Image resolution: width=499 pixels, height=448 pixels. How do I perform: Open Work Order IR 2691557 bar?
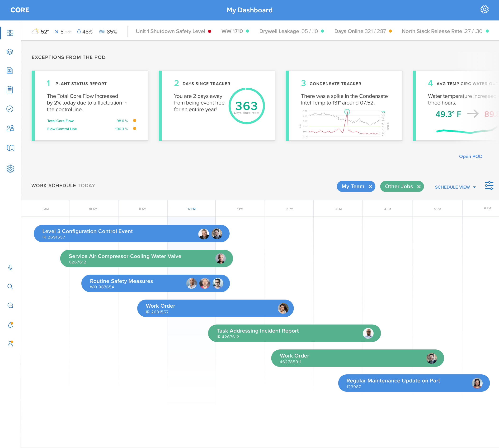click(215, 308)
